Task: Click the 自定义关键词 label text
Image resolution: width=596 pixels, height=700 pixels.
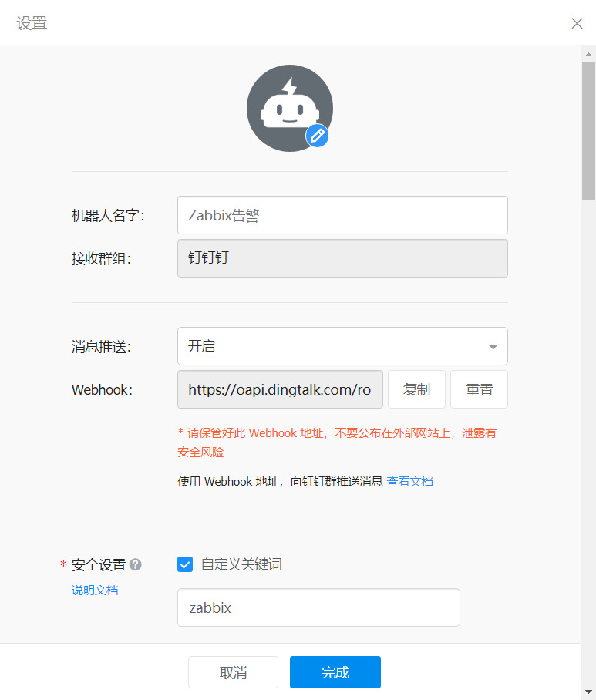Action: coord(241,564)
